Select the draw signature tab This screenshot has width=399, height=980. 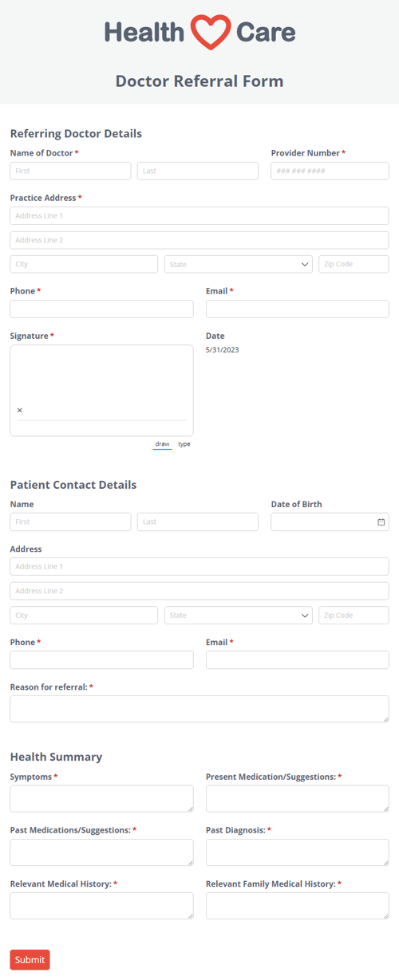click(162, 444)
